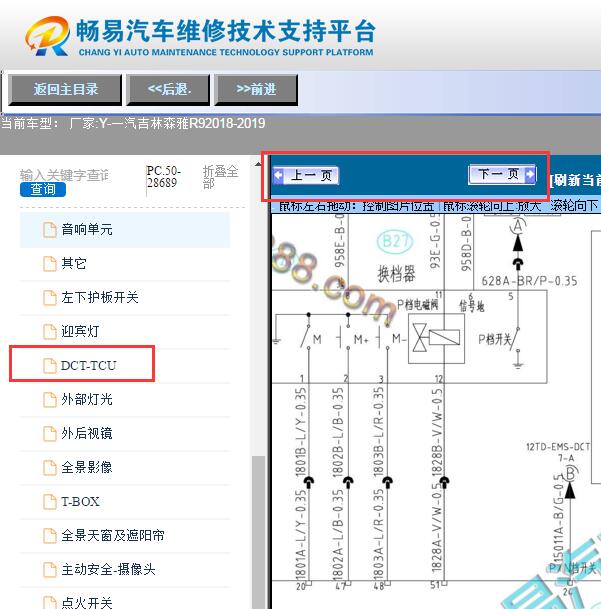601x609 pixels.
Task: Open 迎宾灯 tree item
Action: (124, 331)
